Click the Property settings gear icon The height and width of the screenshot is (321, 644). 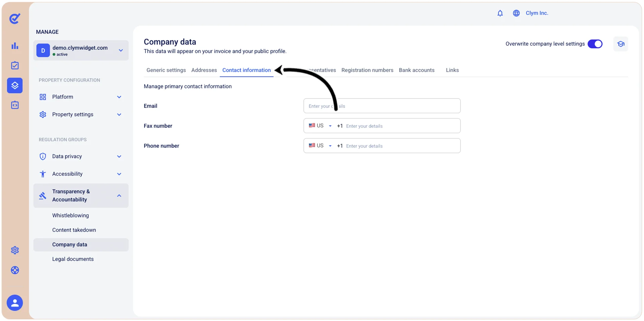43,115
